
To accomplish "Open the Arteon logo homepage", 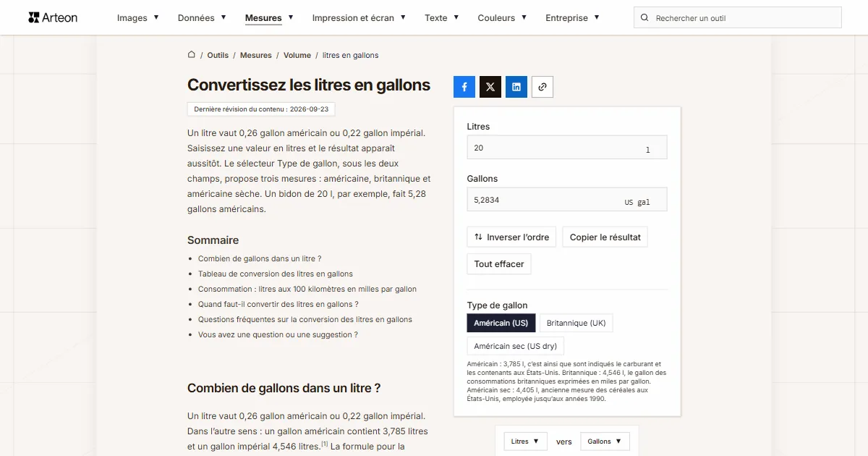I will 53,17.
